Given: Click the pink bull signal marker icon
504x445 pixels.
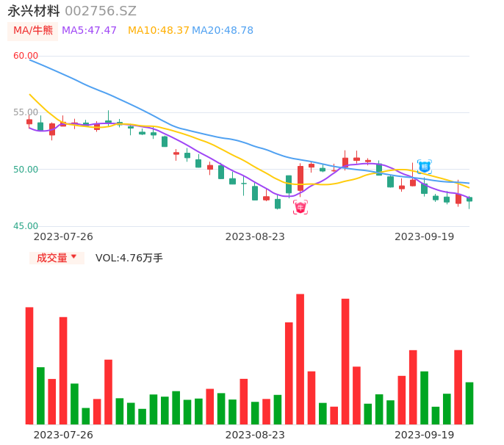Looking at the screenshot, I should [x=300, y=207].
